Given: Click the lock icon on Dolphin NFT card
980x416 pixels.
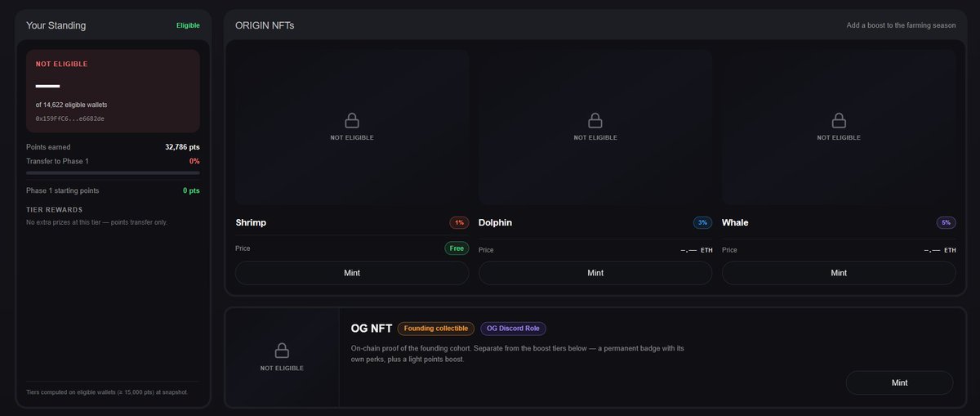Looking at the screenshot, I should tap(595, 121).
